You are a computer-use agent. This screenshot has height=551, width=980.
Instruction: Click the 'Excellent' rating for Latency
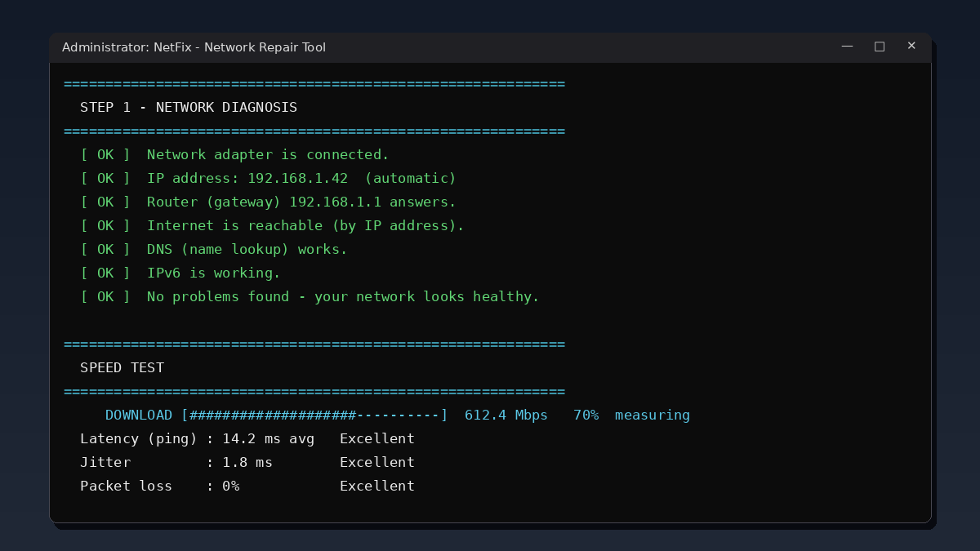(377, 439)
